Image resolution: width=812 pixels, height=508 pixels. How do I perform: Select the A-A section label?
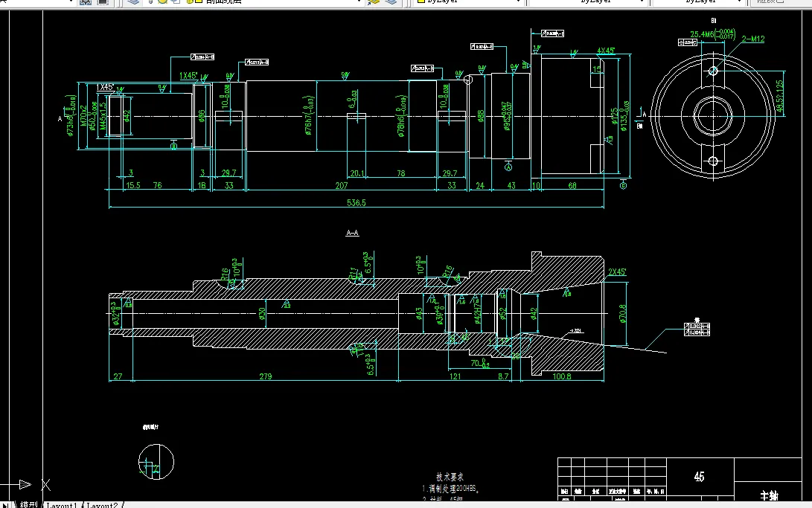tap(352, 233)
